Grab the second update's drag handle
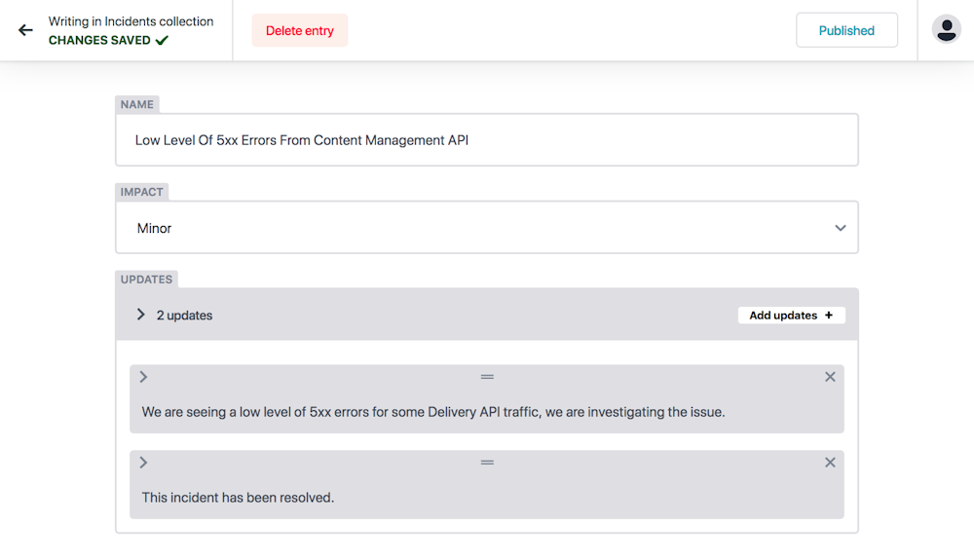Viewport: 974px width, 560px height. (487, 463)
